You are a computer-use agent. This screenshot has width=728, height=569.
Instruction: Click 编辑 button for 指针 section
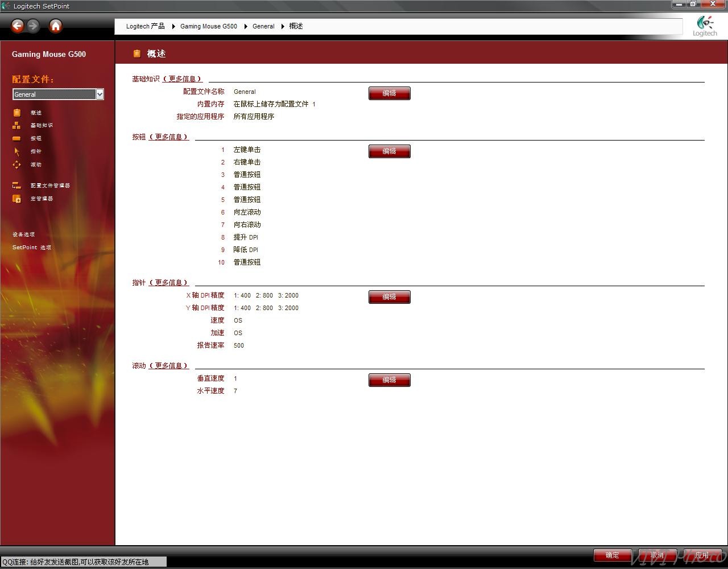point(390,297)
